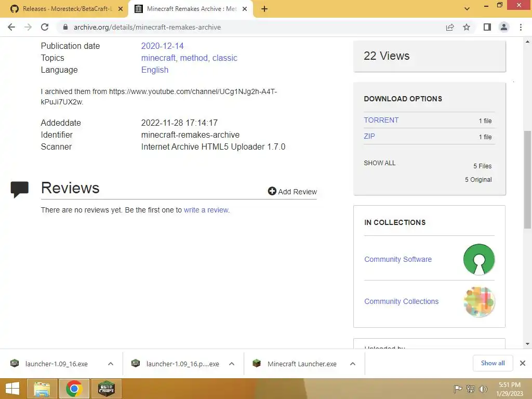Open the Windows Start menu
532x399 pixels.
[12, 389]
